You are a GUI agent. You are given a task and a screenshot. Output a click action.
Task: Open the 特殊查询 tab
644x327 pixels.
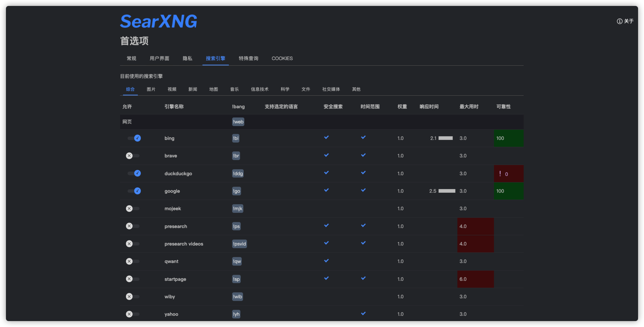(x=249, y=58)
